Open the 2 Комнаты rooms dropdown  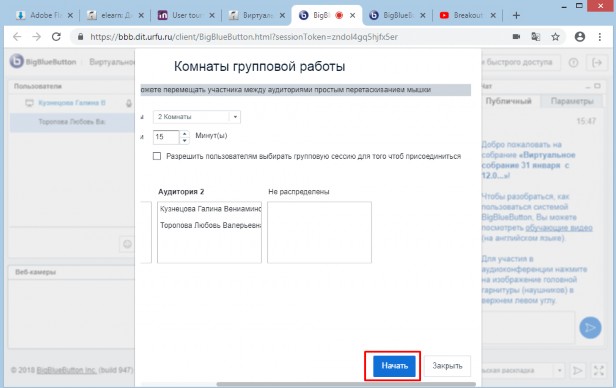(197, 117)
